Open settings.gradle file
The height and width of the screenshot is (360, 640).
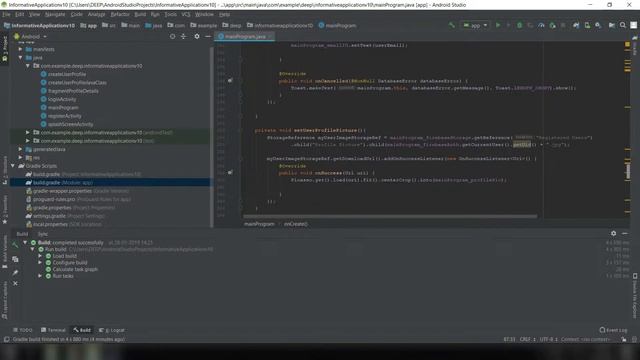[64, 216]
